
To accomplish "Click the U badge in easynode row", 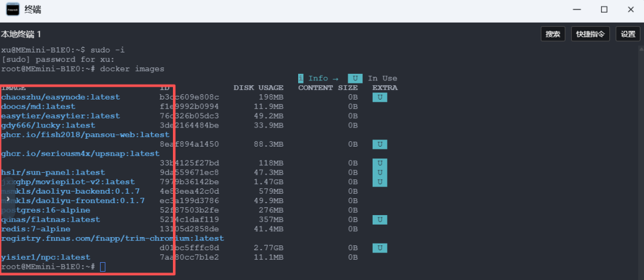I will pyautogui.click(x=380, y=97).
